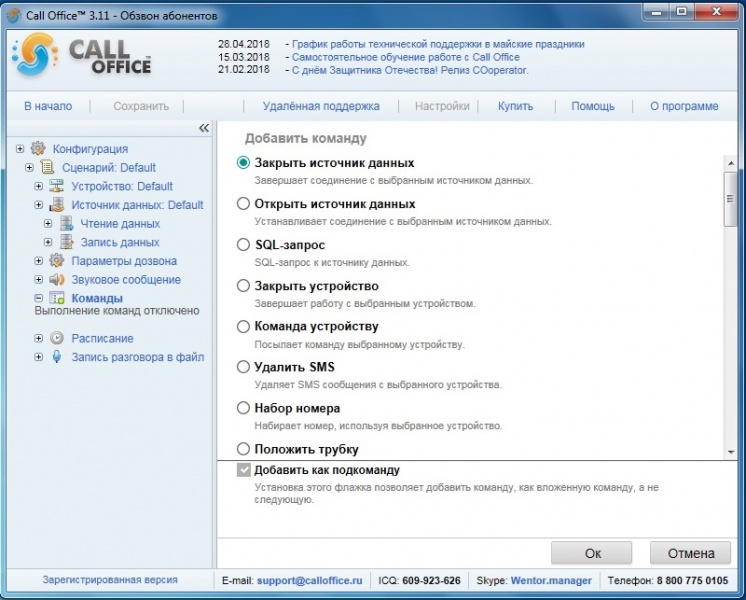Click ICQ number 609-923-626
This screenshot has width=746, height=600.
click(x=432, y=580)
